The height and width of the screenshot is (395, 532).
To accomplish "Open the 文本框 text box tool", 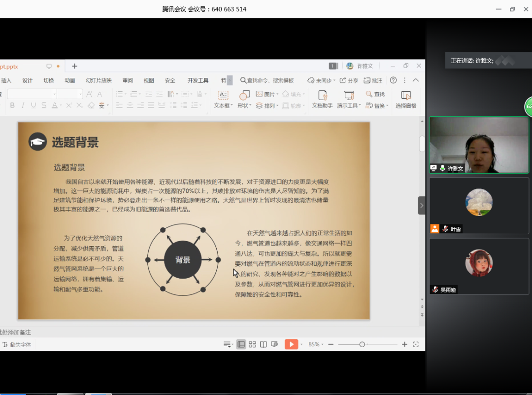I will (x=223, y=96).
